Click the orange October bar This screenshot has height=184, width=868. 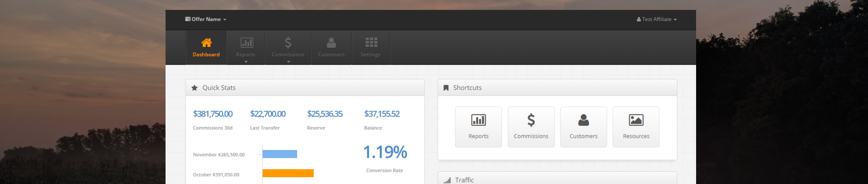tap(288, 173)
